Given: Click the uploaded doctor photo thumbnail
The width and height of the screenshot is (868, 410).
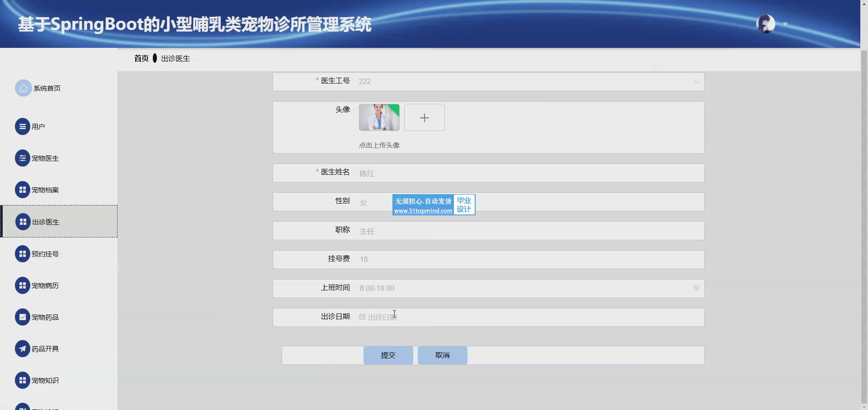Looking at the screenshot, I should 379,117.
